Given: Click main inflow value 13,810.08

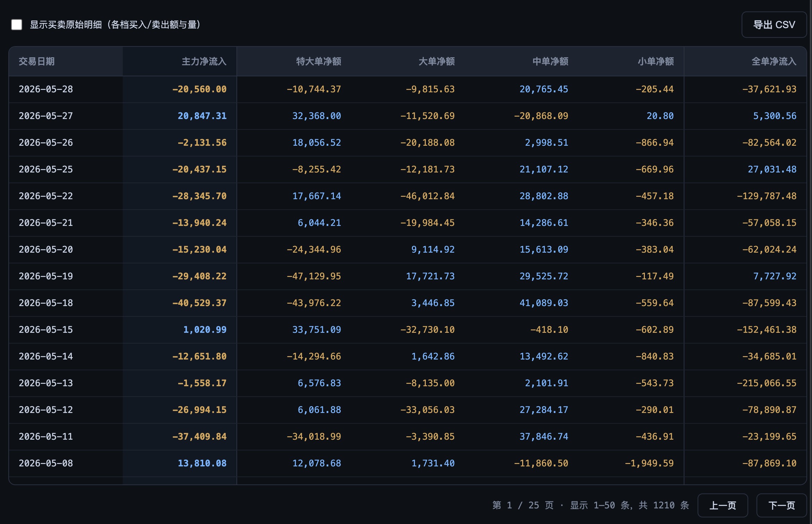Looking at the screenshot, I should point(202,463).
